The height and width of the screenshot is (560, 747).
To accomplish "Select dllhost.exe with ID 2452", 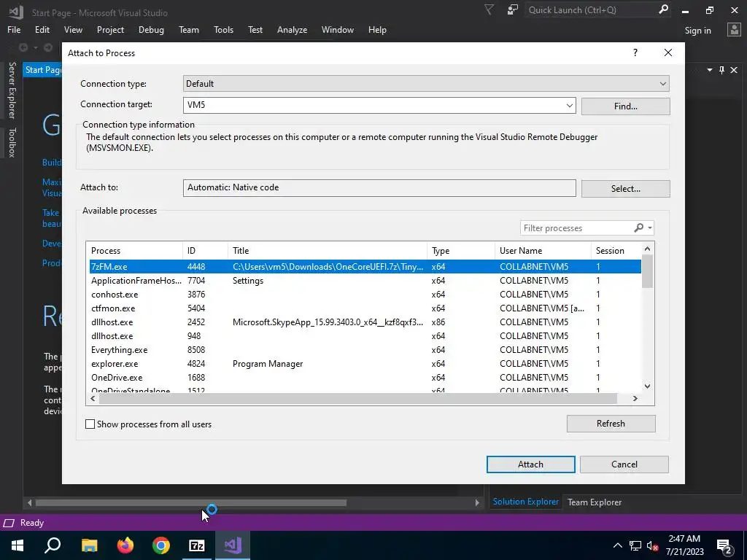I will pyautogui.click(x=365, y=322).
